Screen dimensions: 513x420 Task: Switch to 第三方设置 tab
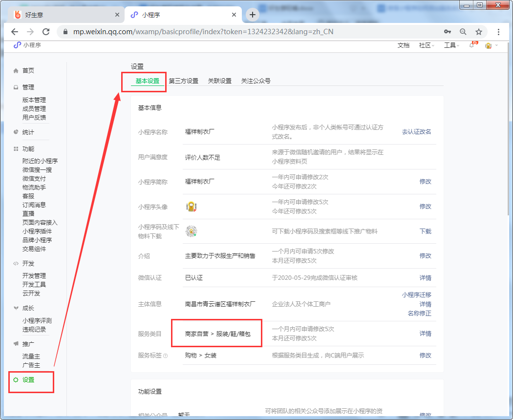184,81
